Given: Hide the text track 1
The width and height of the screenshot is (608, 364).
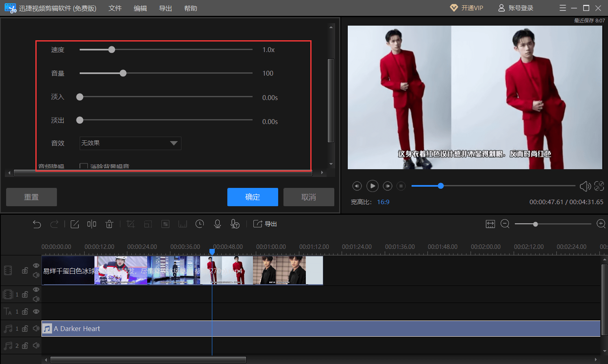Looking at the screenshot, I should [x=36, y=312].
